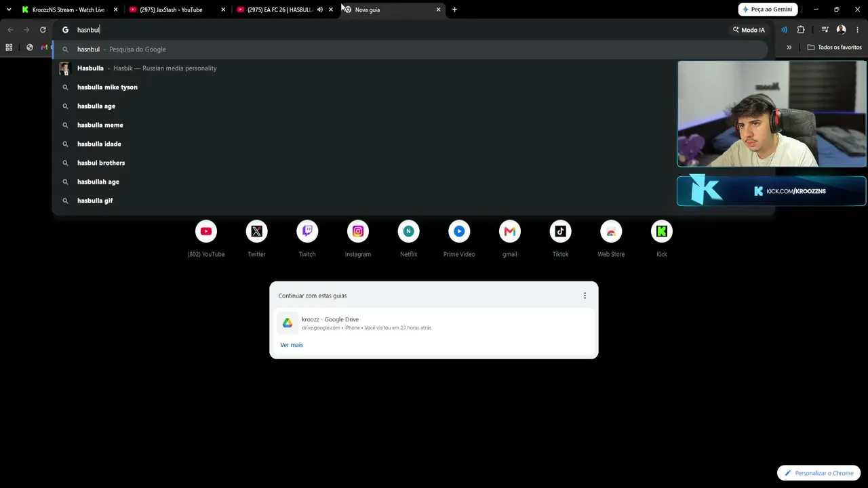This screenshot has height=488, width=868.
Task: Close the Nova guia tab
Action: [438, 9]
